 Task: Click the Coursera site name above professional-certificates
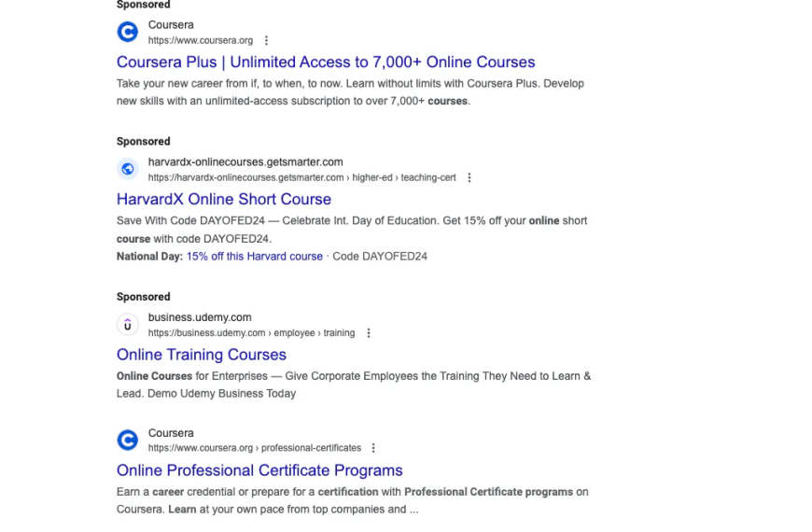pyautogui.click(x=171, y=433)
